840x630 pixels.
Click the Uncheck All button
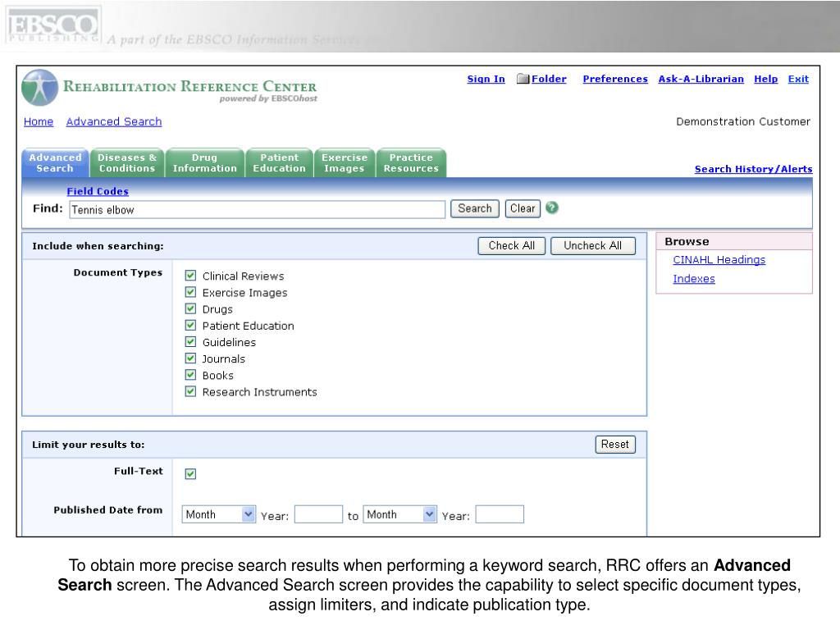pos(593,246)
